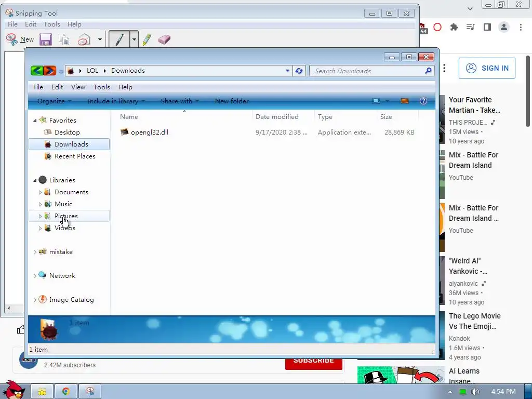This screenshot has width=532, height=399.
Task: Open the Chrome profile avatar
Action: point(504,27)
